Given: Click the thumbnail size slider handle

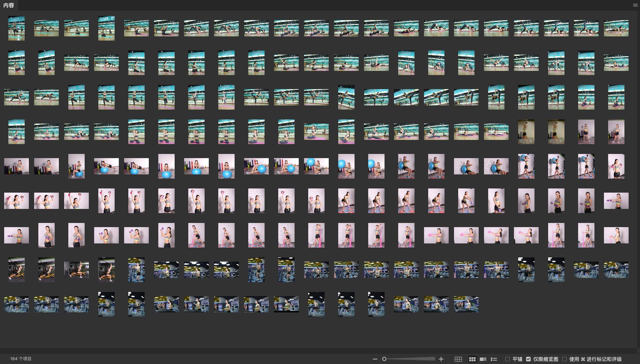Looking at the screenshot, I should (x=384, y=359).
